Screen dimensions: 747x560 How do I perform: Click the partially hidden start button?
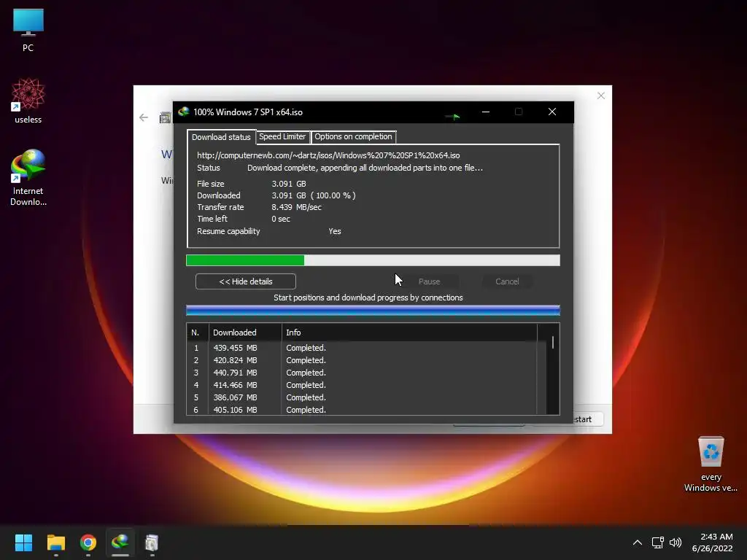click(x=589, y=419)
